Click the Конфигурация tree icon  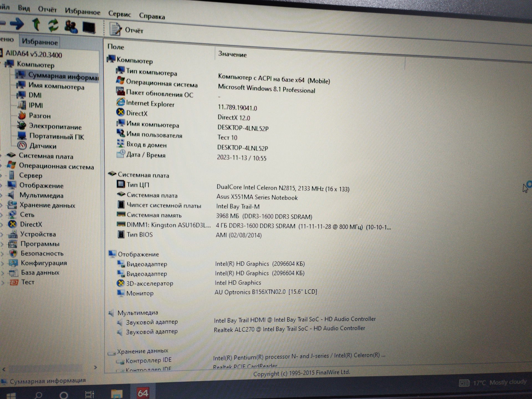[13, 262]
